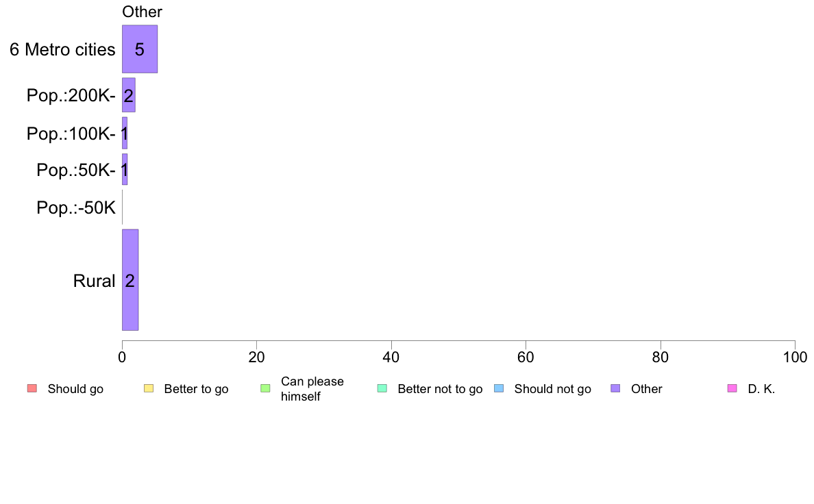Select the Pop.:100K- bar

pos(125,134)
